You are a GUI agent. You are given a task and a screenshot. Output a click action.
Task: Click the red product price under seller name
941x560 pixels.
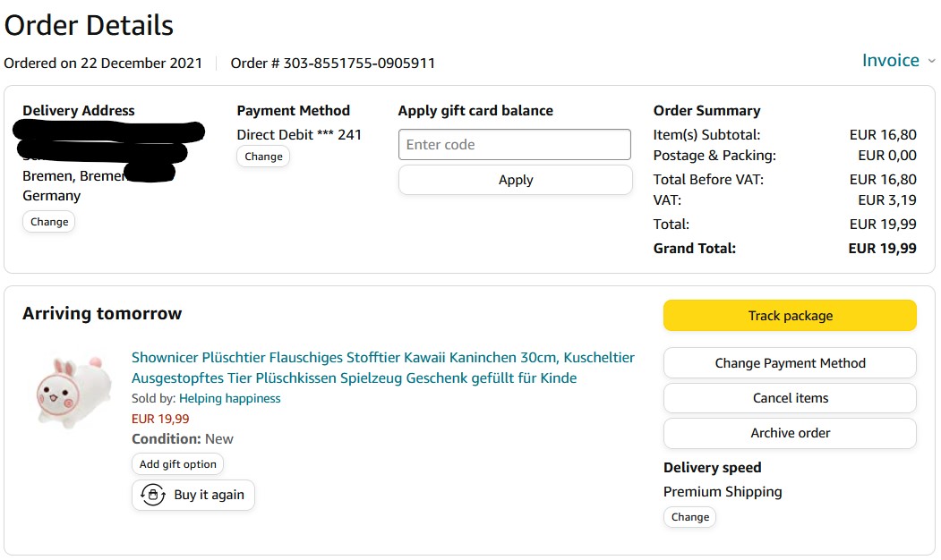160,419
